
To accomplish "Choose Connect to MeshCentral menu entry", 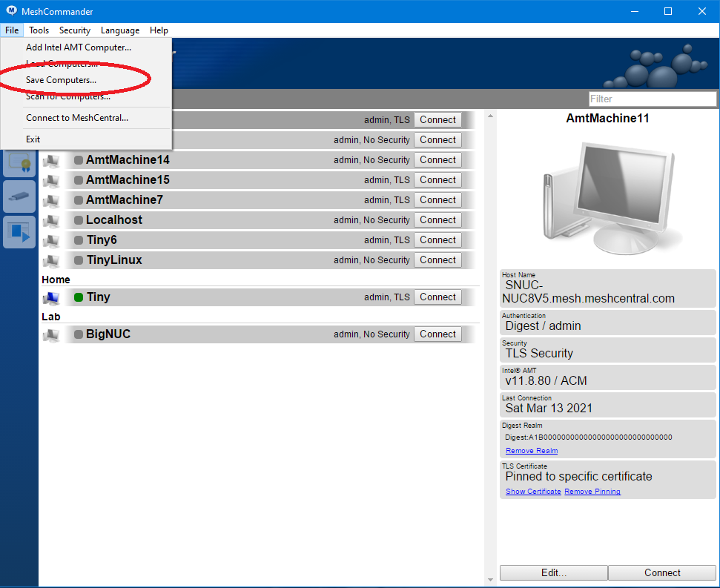I will click(x=86, y=118).
